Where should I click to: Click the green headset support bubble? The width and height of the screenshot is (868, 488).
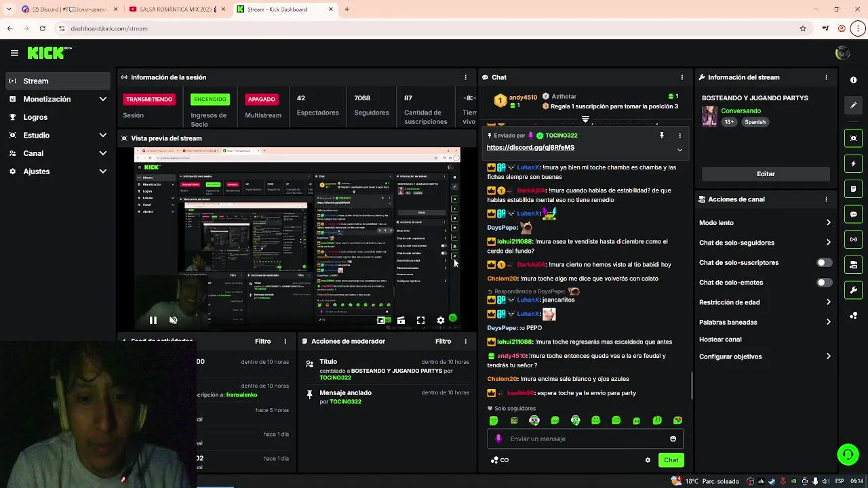848,454
